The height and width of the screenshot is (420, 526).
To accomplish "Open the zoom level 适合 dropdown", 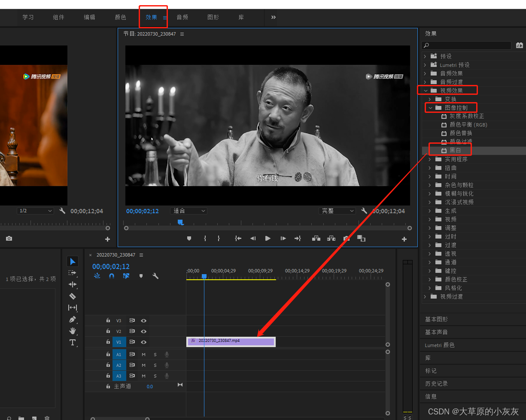I will coord(189,211).
